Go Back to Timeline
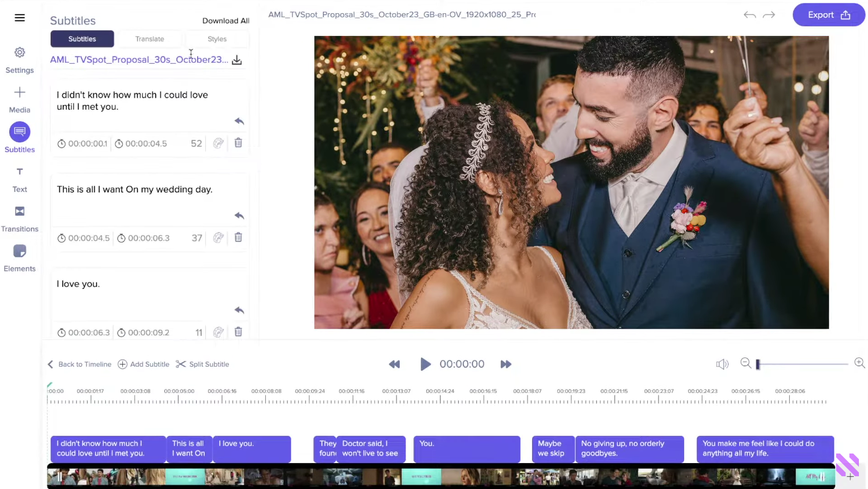Image resolution: width=868 pixels, height=489 pixels. [x=80, y=364]
